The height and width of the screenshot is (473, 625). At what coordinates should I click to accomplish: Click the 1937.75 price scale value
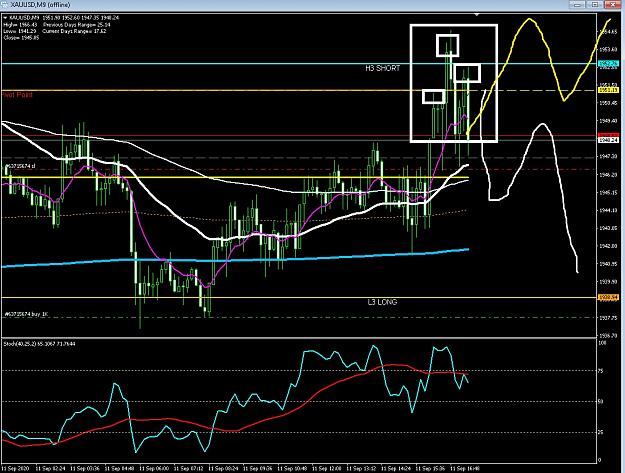[608, 318]
